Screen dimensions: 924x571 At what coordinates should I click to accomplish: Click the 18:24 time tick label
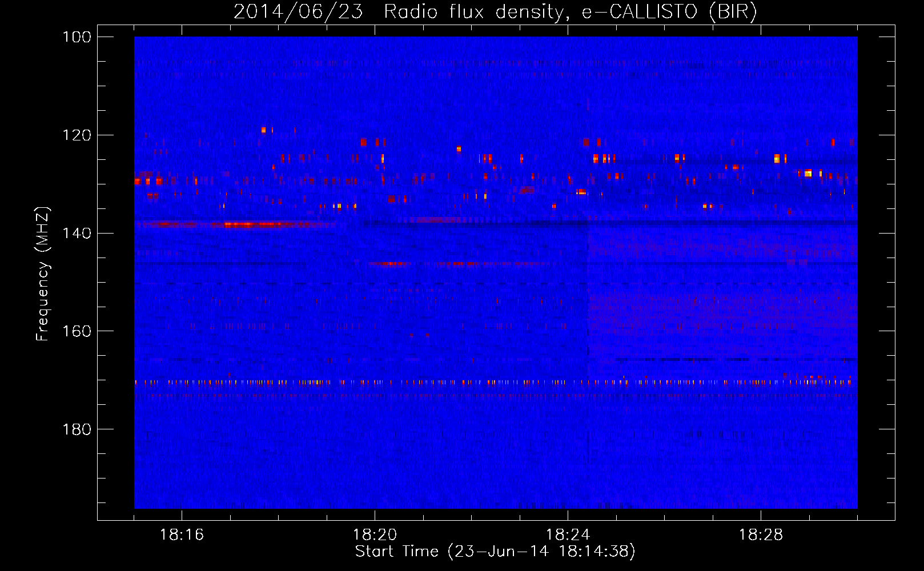[x=568, y=535]
